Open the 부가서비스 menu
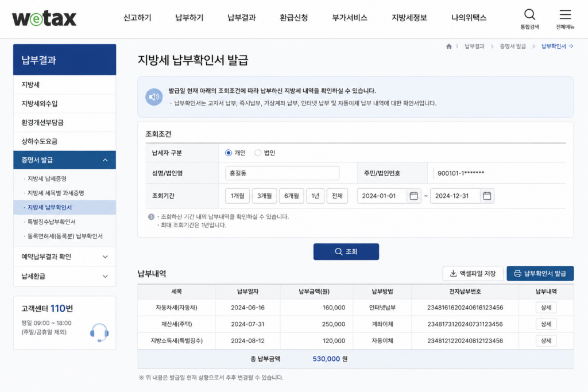 pyautogui.click(x=350, y=18)
